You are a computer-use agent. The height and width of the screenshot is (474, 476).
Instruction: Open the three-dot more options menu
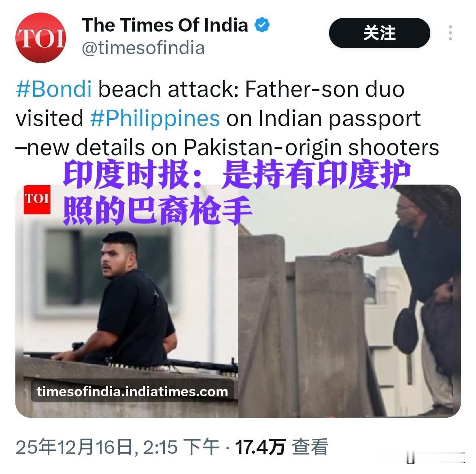click(450, 33)
